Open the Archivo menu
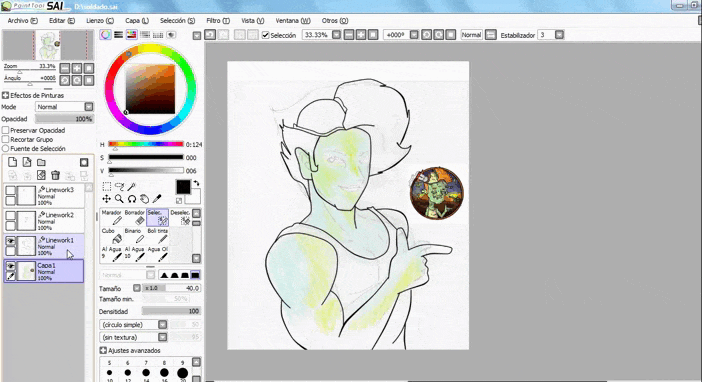The image size is (702, 382). pos(22,21)
